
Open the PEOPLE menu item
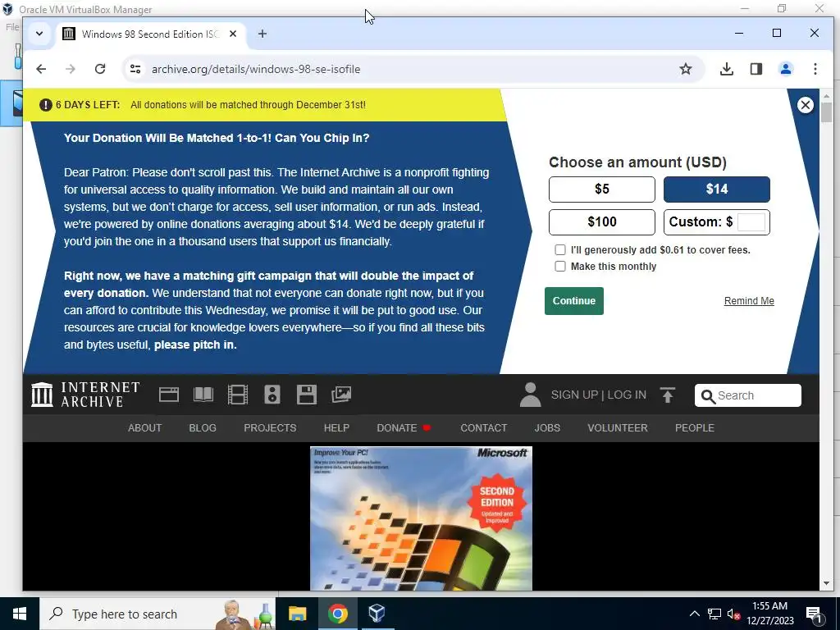click(694, 428)
